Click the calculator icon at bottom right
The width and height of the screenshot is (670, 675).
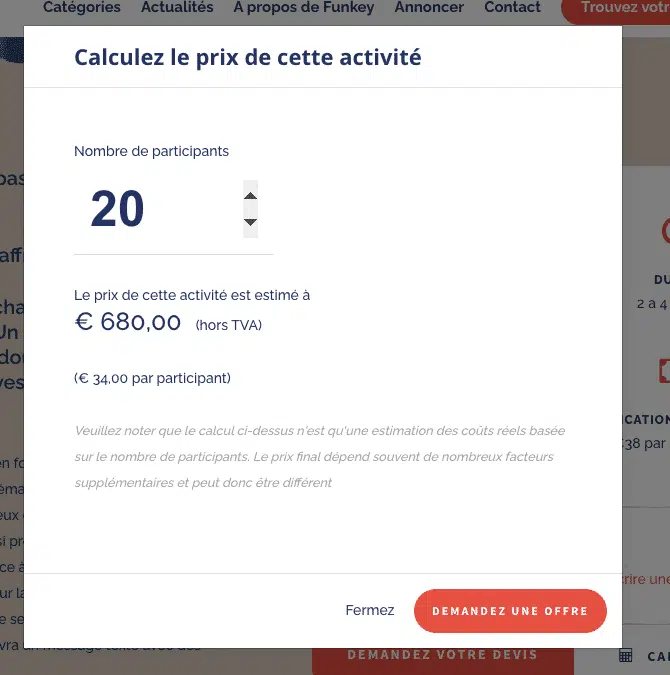(627, 656)
